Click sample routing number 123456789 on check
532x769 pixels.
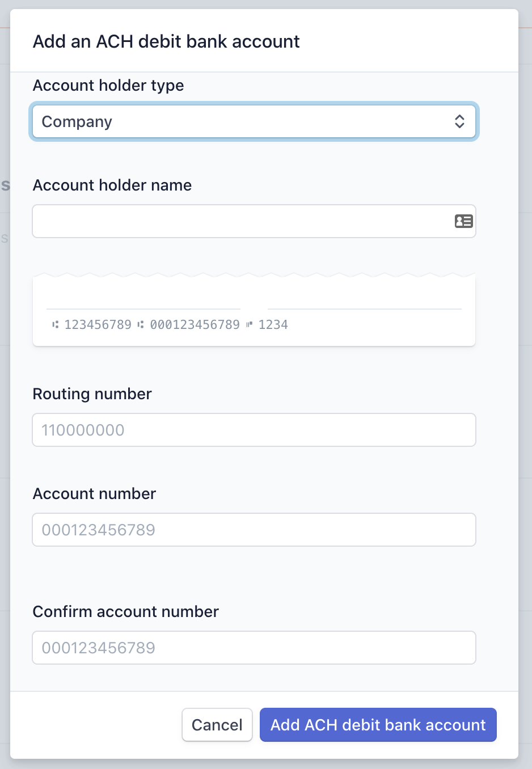tap(98, 324)
